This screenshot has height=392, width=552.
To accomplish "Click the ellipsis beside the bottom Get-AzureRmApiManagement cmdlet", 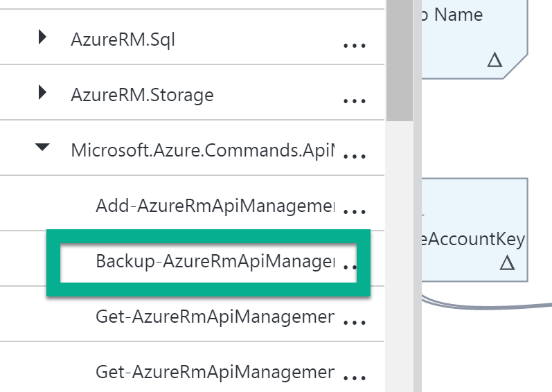I will click(354, 377).
